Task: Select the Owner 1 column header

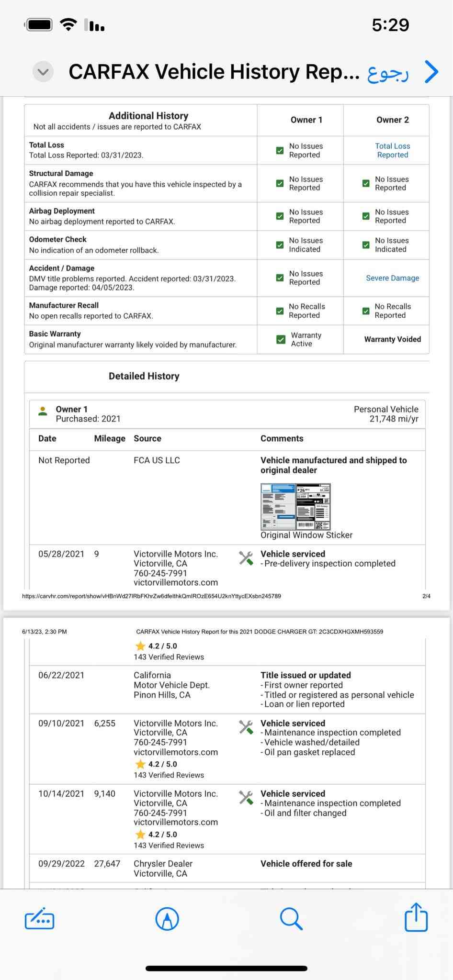Action: point(306,120)
